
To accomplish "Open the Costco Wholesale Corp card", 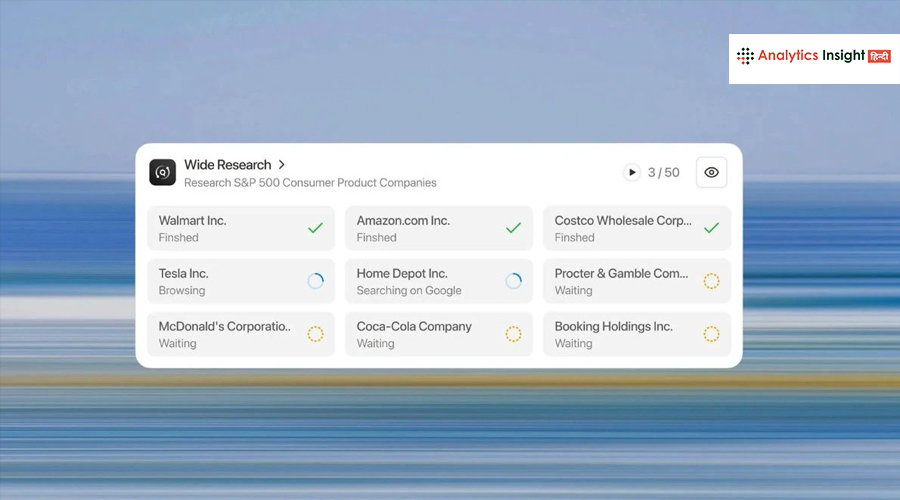I will pos(637,228).
